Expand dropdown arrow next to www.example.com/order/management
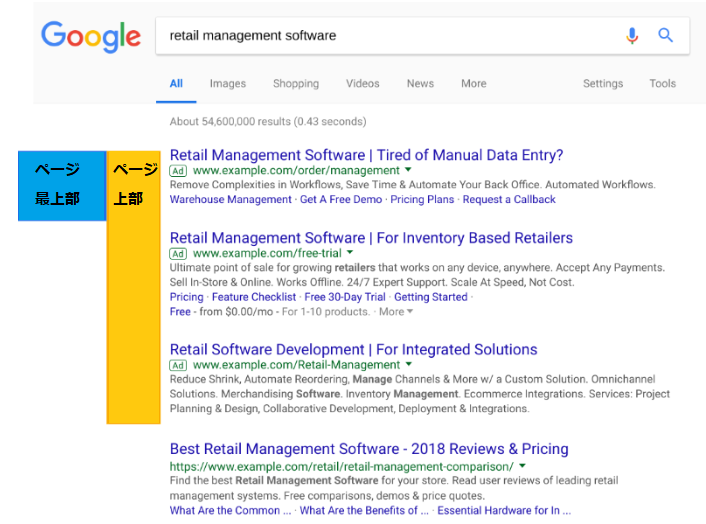This screenshot has width=706, height=524. (408, 170)
